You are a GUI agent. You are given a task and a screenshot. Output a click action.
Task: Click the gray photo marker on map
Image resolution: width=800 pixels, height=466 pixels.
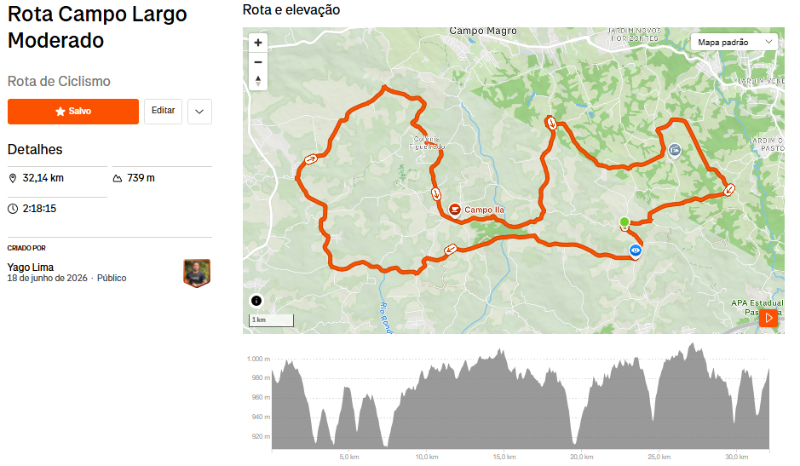point(674,150)
